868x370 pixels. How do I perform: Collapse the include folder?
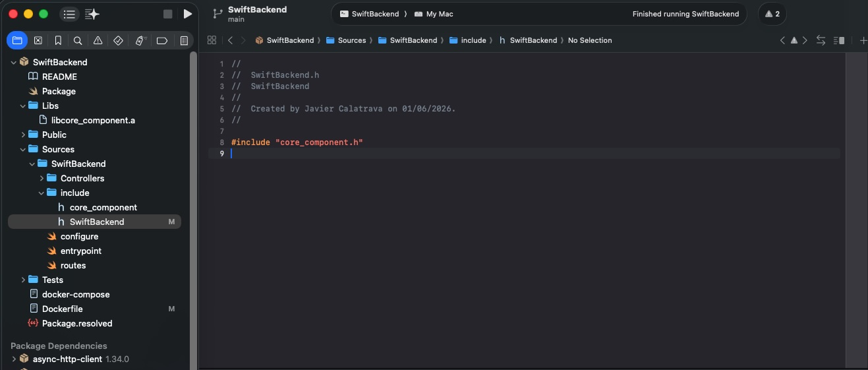coord(42,193)
